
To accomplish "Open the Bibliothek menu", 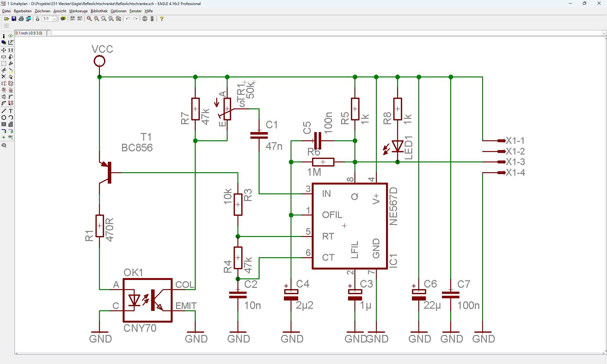I will click(99, 11).
